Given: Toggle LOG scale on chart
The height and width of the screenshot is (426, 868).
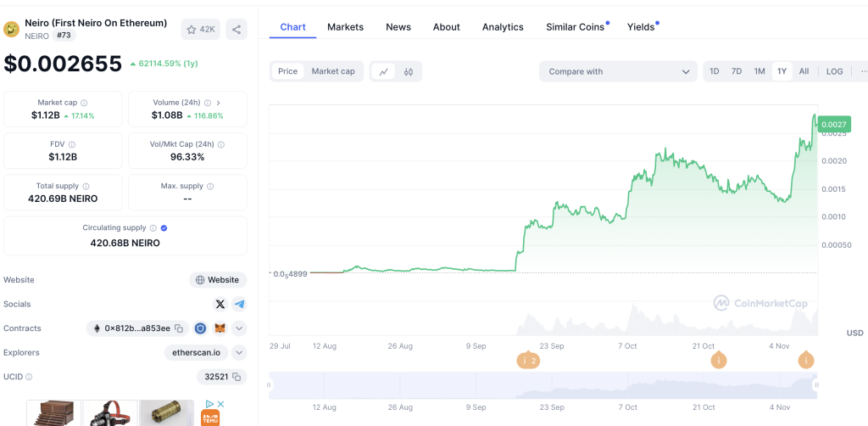Looking at the screenshot, I should 834,71.
